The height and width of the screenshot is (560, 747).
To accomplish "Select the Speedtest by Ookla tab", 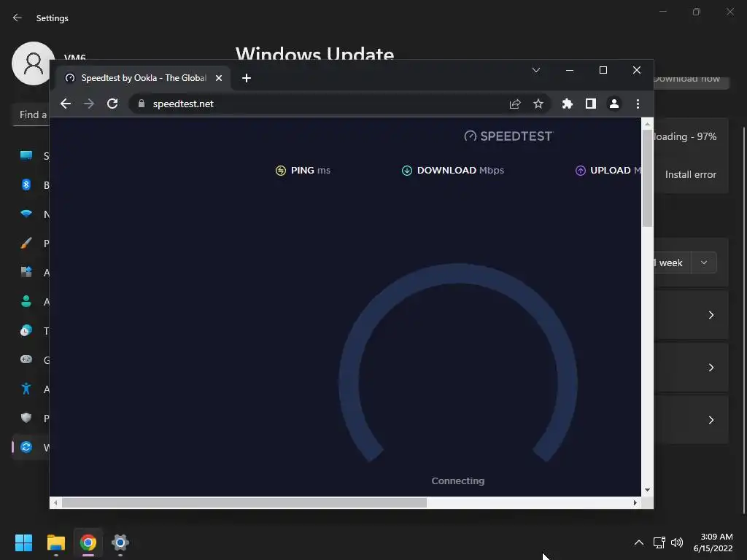I will (x=144, y=78).
